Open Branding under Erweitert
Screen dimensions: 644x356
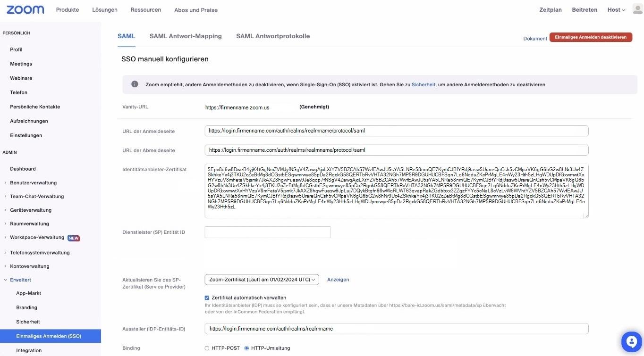click(x=26, y=307)
